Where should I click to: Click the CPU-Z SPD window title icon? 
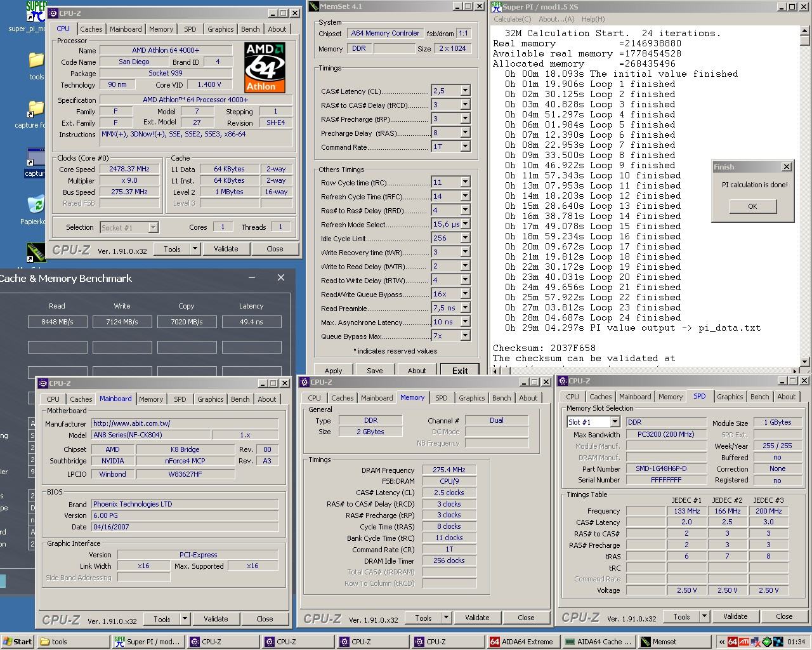point(563,381)
